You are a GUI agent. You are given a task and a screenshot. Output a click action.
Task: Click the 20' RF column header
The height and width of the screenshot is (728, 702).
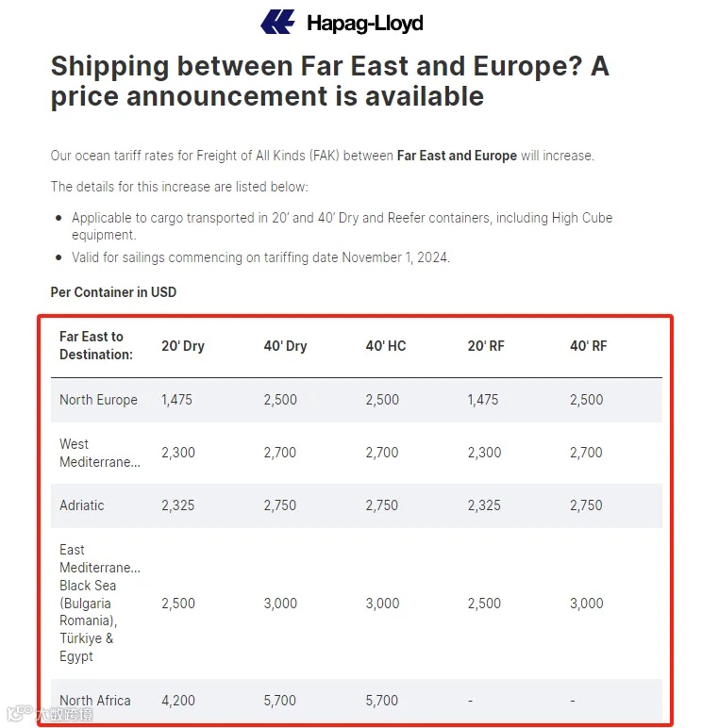[486, 346]
